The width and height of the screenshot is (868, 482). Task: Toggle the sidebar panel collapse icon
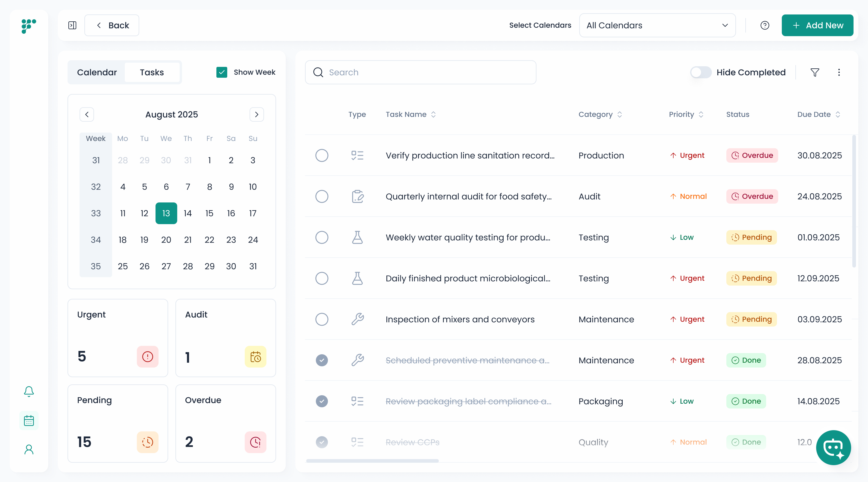click(72, 25)
